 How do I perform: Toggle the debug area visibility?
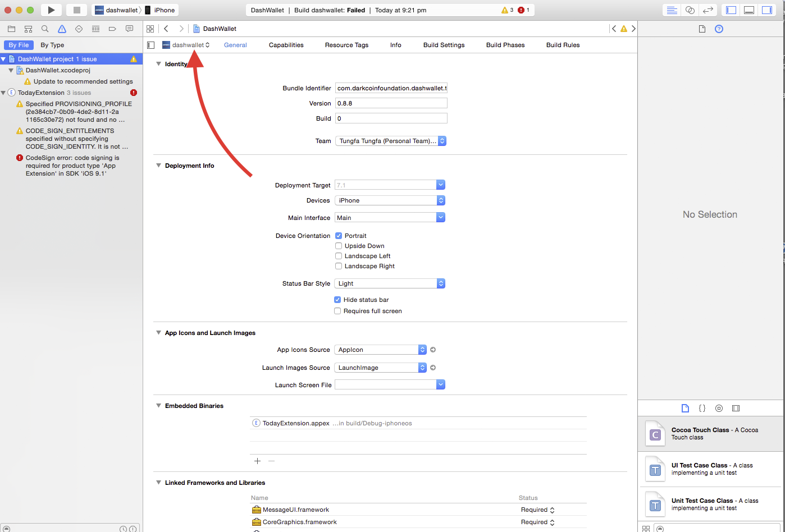click(749, 10)
